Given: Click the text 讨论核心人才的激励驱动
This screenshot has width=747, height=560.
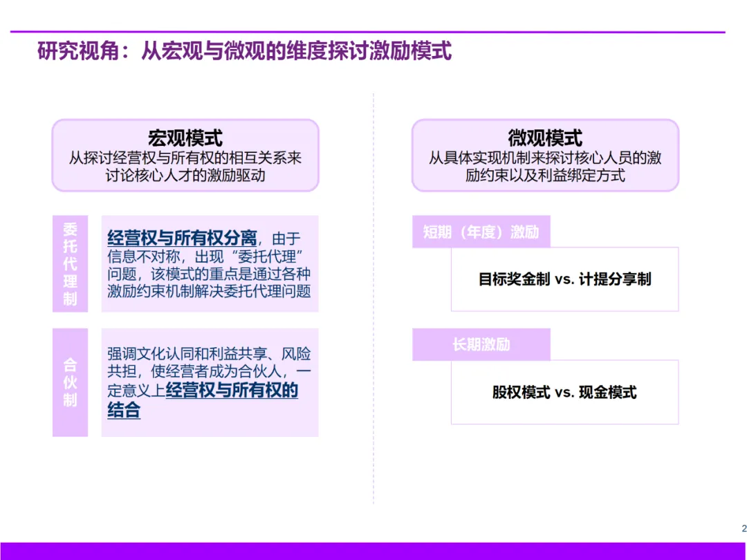Looking at the screenshot, I should pos(185,175).
